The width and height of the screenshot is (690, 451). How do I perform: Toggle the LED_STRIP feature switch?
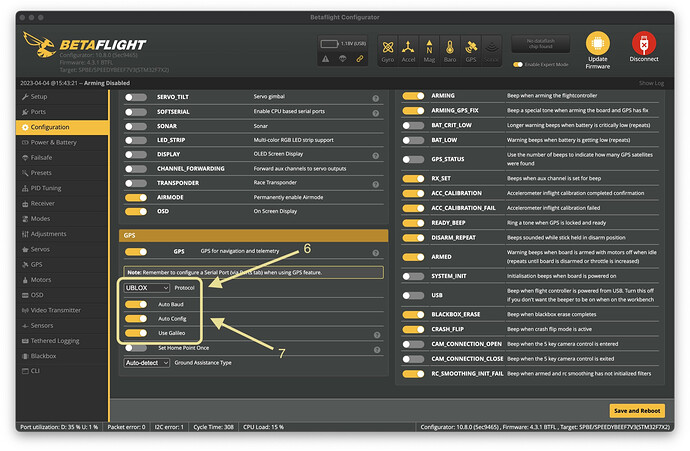click(x=136, y=140)
